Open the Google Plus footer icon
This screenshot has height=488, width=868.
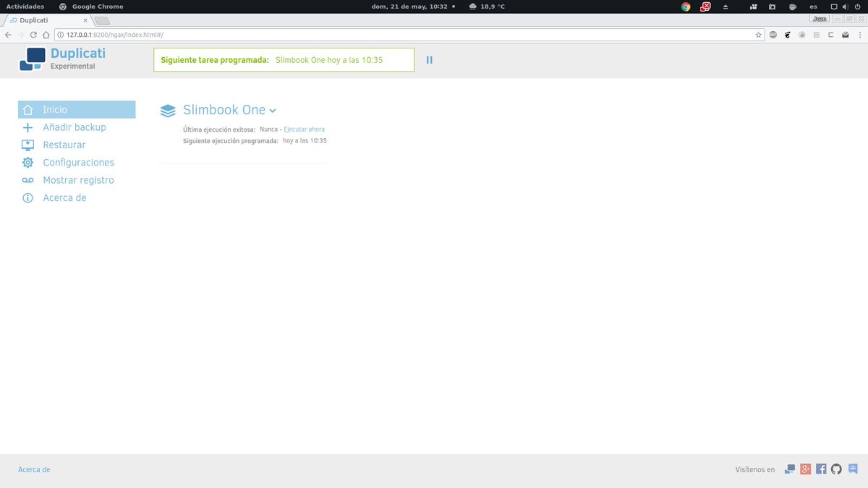point(806,469)
